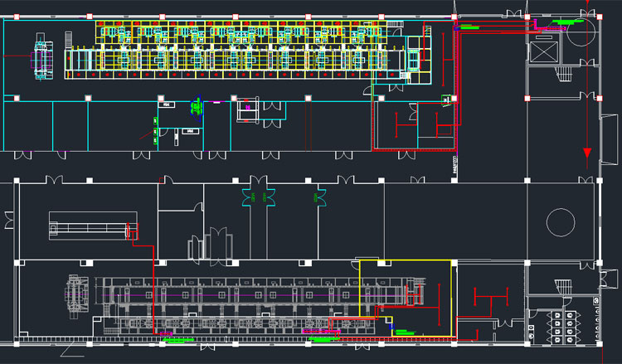Select the white equipment rack with magenta marks
622x364 pixels.
tap(247, 109)
